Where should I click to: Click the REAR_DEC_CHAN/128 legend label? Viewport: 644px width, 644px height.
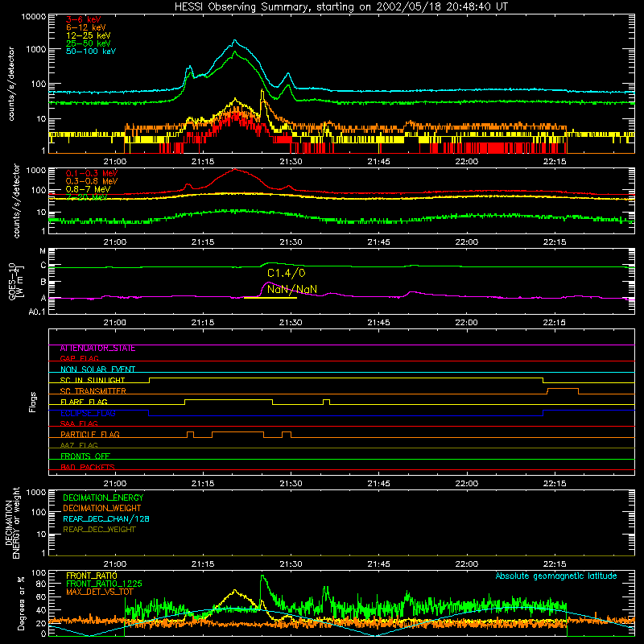pyautogui.click(x=106, y=519)
